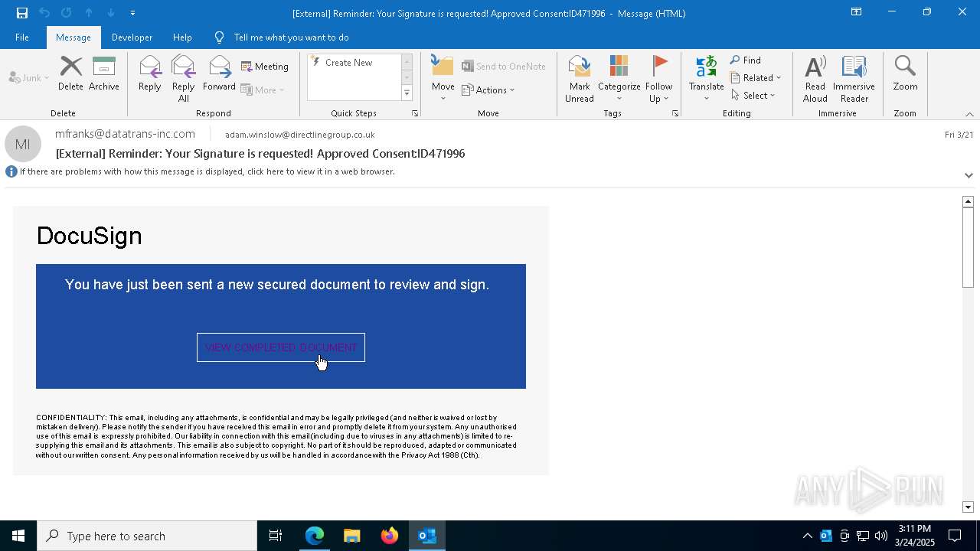980x551 pixels.
Task: Show hidden system tray icons
Action: pyautogui.click(x=807, y=536)
